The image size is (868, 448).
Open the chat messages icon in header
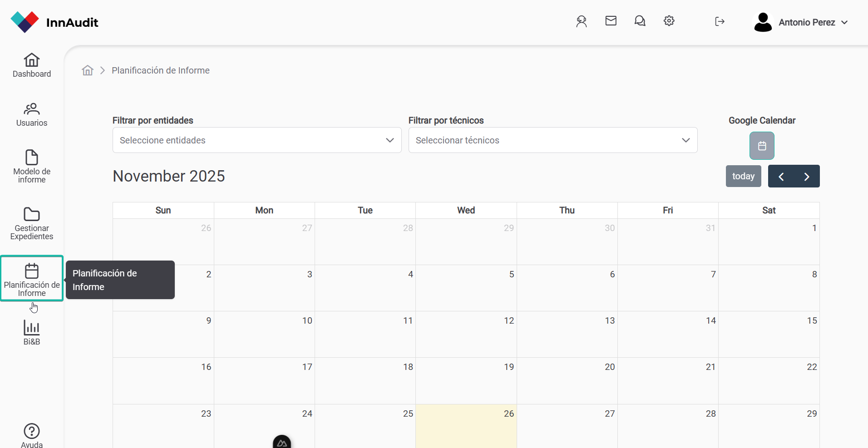pos(640,21)
